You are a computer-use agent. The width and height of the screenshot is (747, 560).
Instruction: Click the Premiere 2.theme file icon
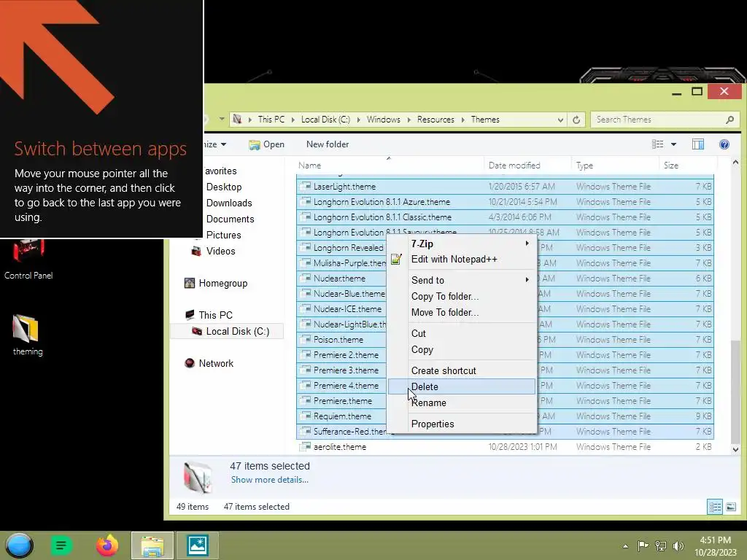click(x=305, y=355)
